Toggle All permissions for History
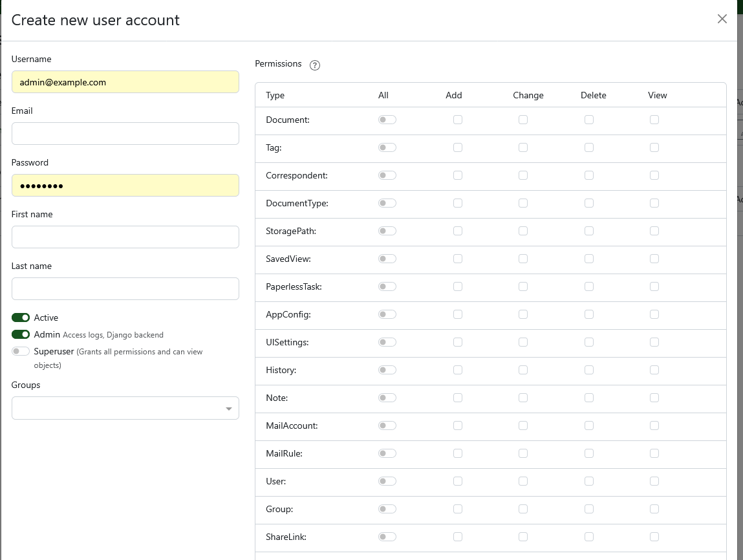Screen dimensions: 743x560 click(387, 370)
